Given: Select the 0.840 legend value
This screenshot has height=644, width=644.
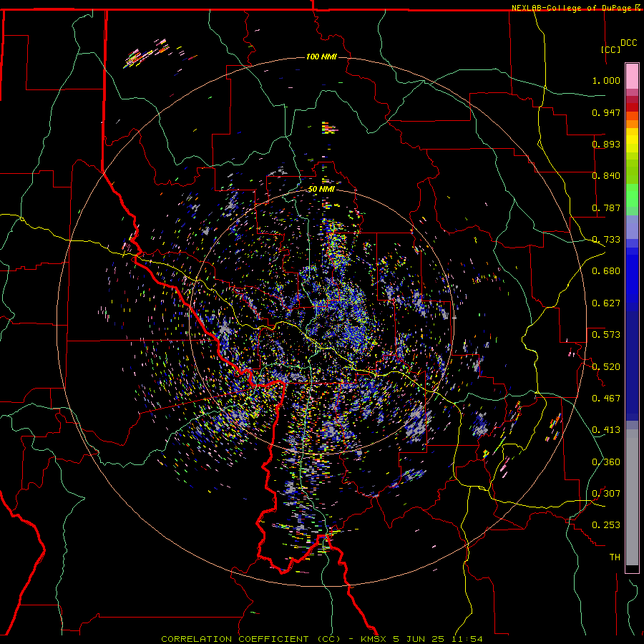Looking at the screenshot, I should [606, 176].
